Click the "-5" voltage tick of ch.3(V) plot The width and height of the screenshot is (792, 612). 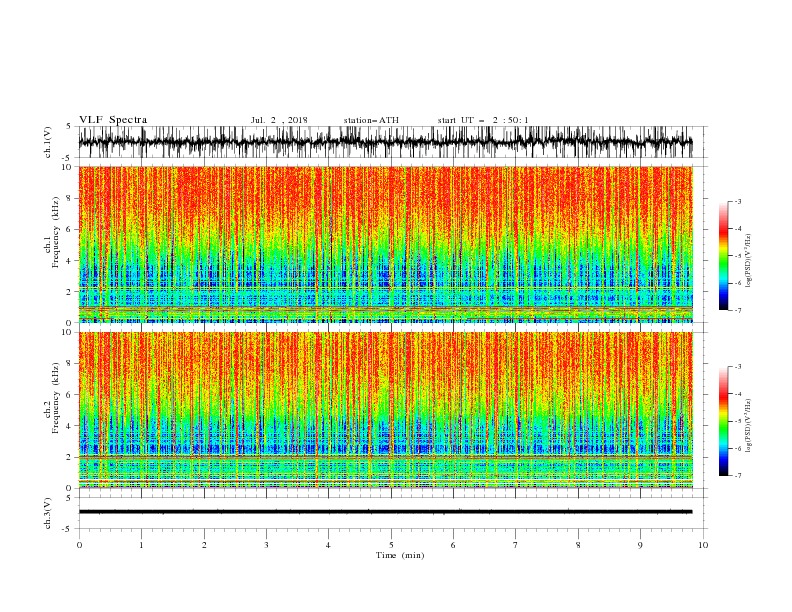68,529
